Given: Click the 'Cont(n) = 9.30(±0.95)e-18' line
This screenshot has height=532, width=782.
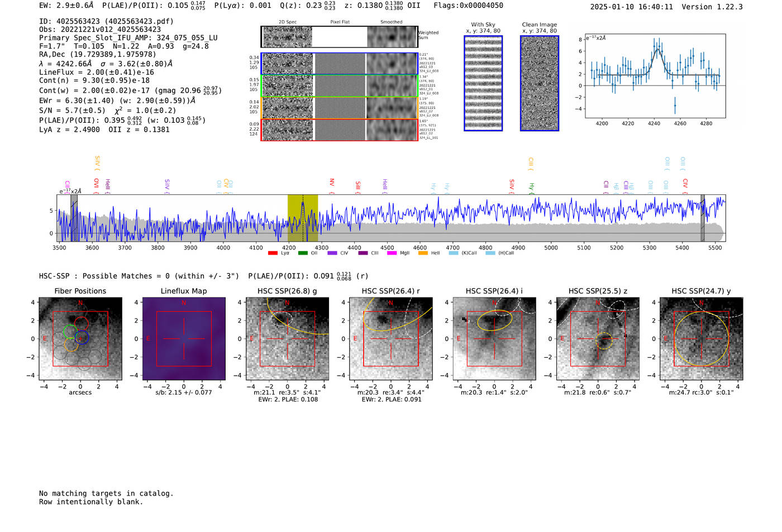Looking at the screenshot, I should point(94,80).
